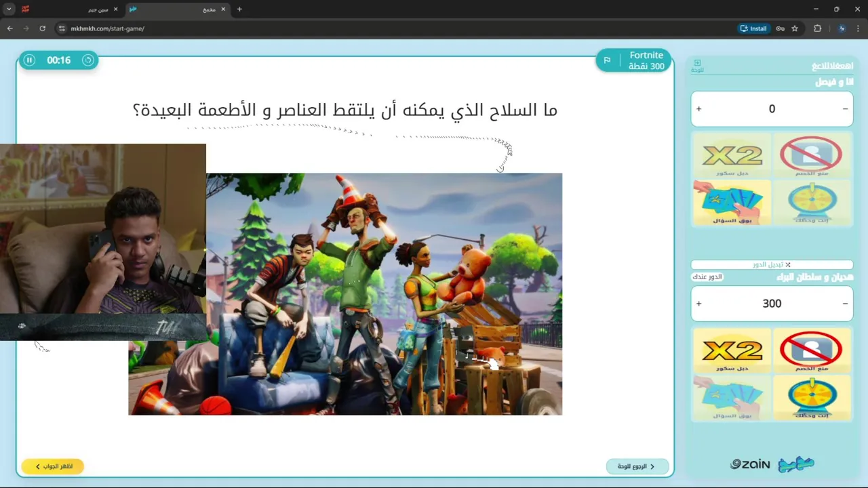Bookmark this page with the star
The width and height of the screenshot is (868, 488).
click(795, 28)
